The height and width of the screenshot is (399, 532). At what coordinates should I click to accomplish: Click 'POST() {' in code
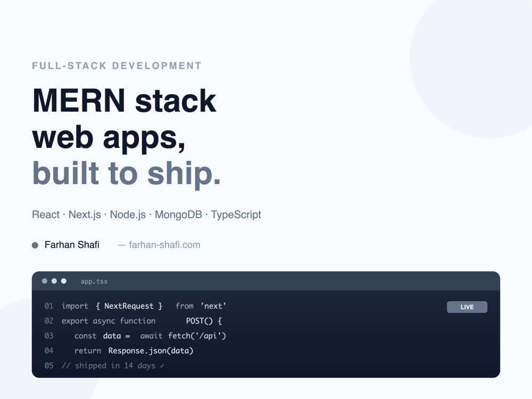pyautogui.click(x=204, y=321)
